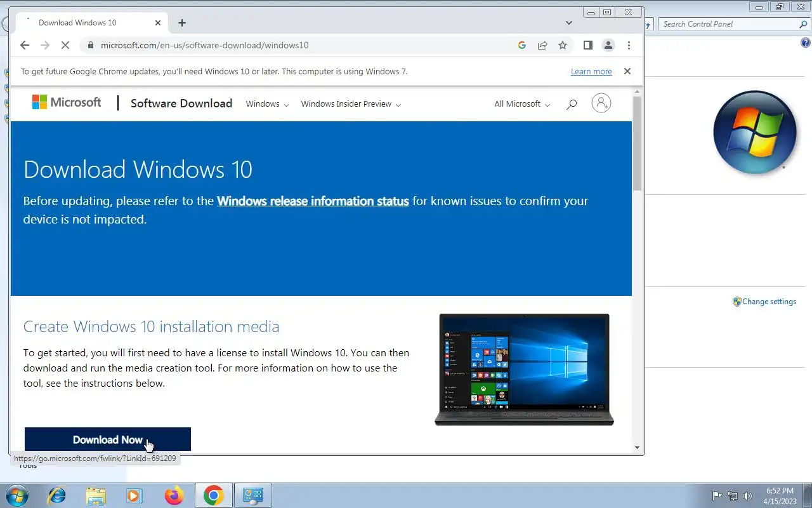Bookmark this page with the star icon
The width and height of the screenshot is (812, 508).
[x=563, y=45]
